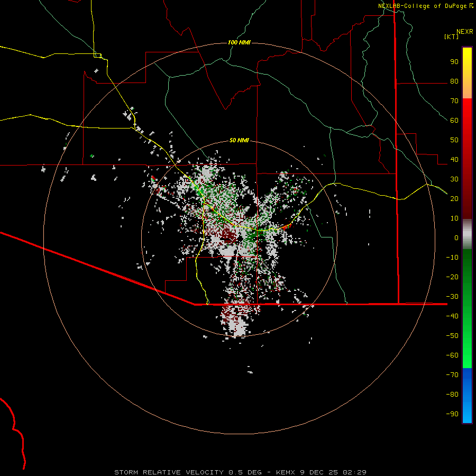
Task: Click the 40 value on velocity scale
Action: tap(454, 159)
